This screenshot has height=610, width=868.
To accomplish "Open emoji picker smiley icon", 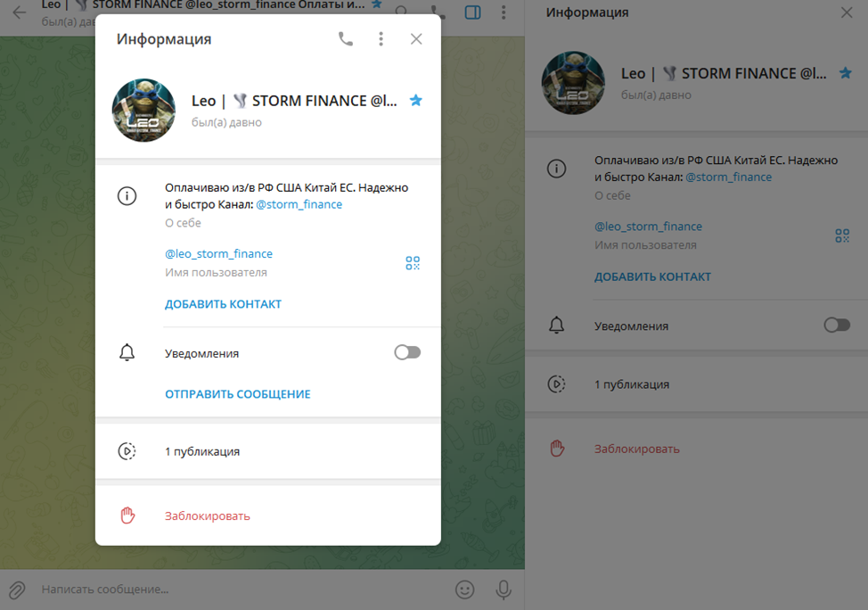I will point(465,589).
